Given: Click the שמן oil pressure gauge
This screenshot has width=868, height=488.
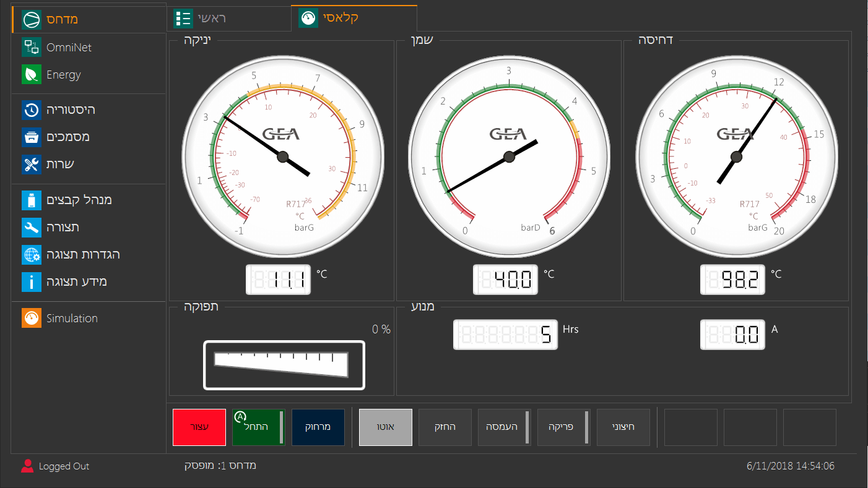Looking at the screenshot, I should [x=509, y=156].
